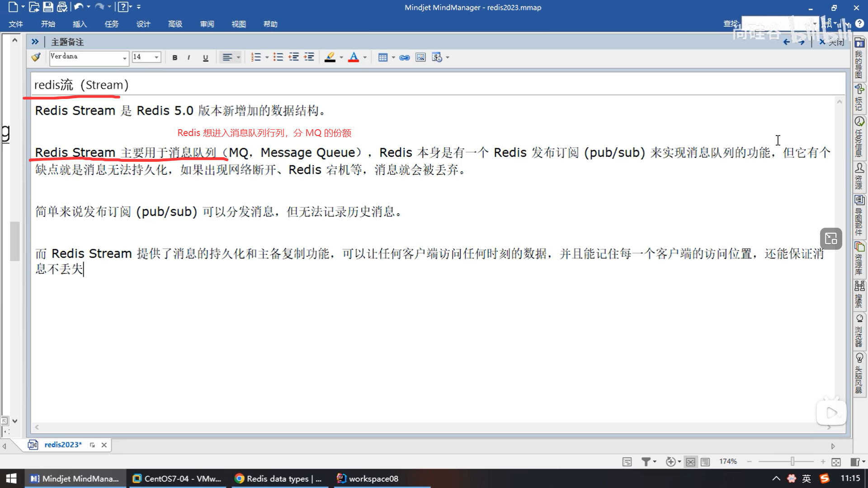Apply bullet list formatting
868x488 pixels.
pyautogui.click(x=278, y=57)
